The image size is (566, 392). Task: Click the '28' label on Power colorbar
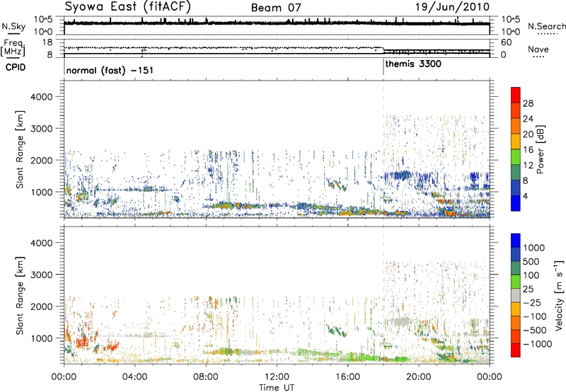(x=528, y=103)
